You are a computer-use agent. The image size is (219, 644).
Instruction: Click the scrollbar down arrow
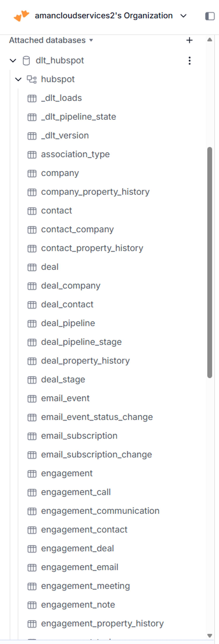click(210, 636)
